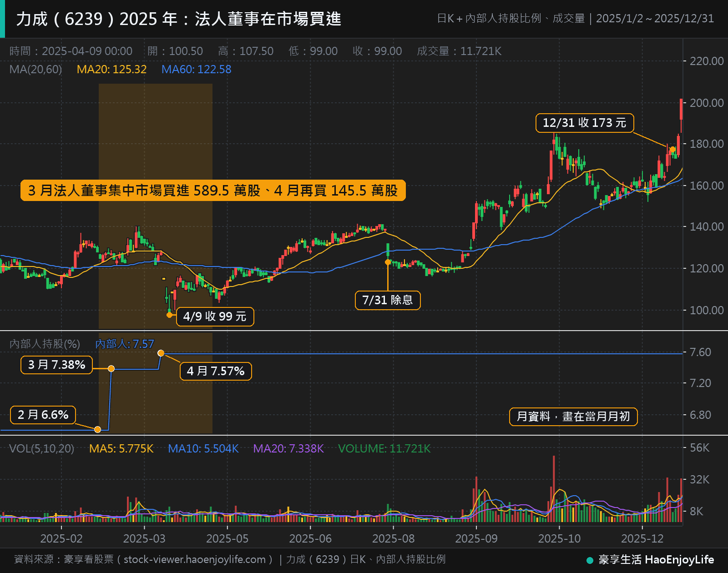Click the '月資料，畫在當月月初' note box
Viewport: 728px width, 573px height.
[x=573, y=417]
